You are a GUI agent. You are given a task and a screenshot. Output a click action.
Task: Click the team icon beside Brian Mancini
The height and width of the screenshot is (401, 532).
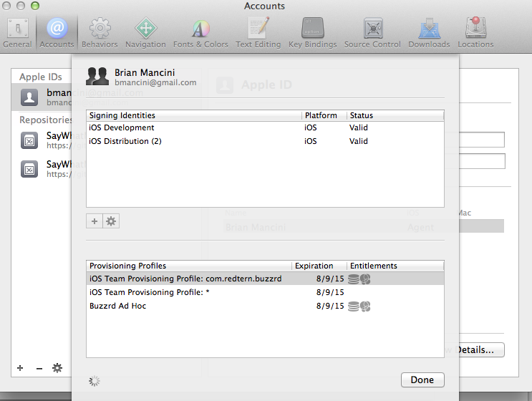pyautogui.click(x=97, y=77)
